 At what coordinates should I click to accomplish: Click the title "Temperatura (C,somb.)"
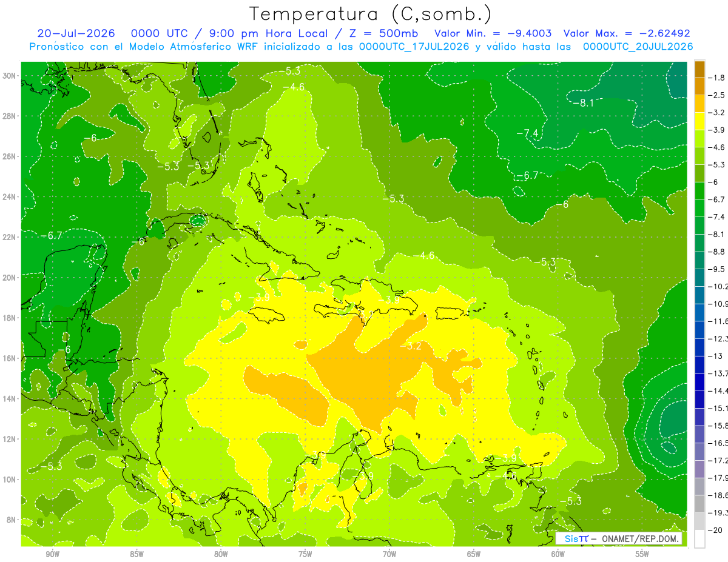371,14
